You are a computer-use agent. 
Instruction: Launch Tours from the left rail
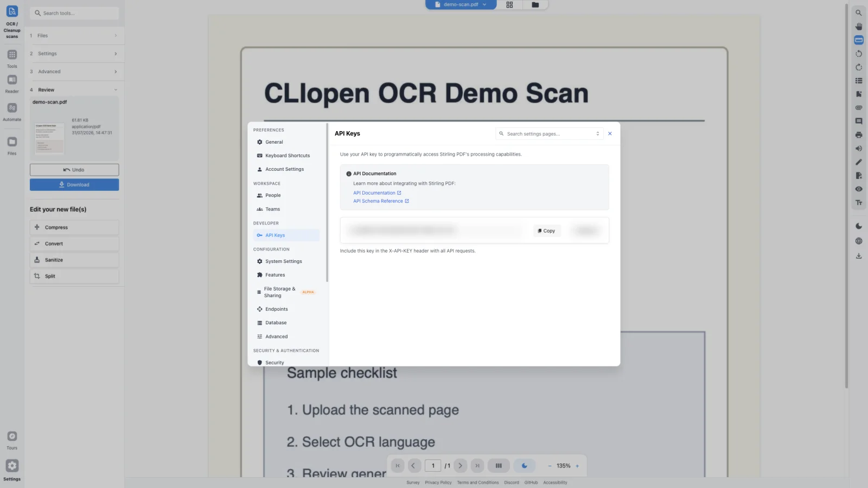(12, 436)
